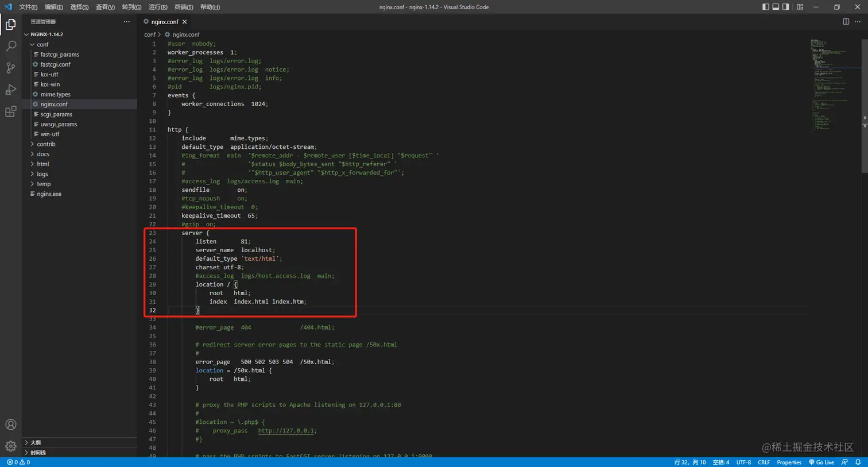The height and width of the screenshot is (467, 868).
Task: Click the feedback icon in status bar
Action: click(x=844, y=462)
